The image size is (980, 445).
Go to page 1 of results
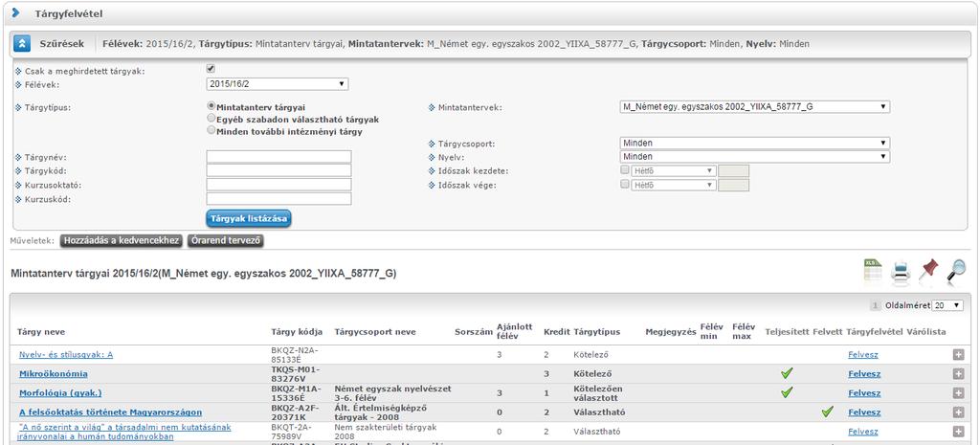876,305
